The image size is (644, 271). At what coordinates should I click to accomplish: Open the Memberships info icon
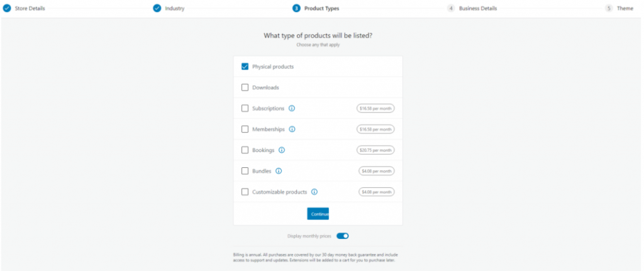[292, 129]
